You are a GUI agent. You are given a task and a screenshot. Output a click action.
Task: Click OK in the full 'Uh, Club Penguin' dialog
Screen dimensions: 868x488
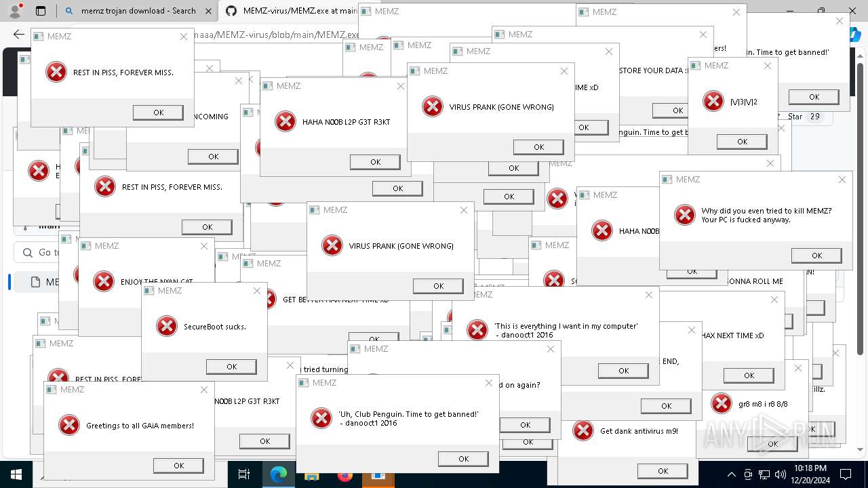click(463, 459)
